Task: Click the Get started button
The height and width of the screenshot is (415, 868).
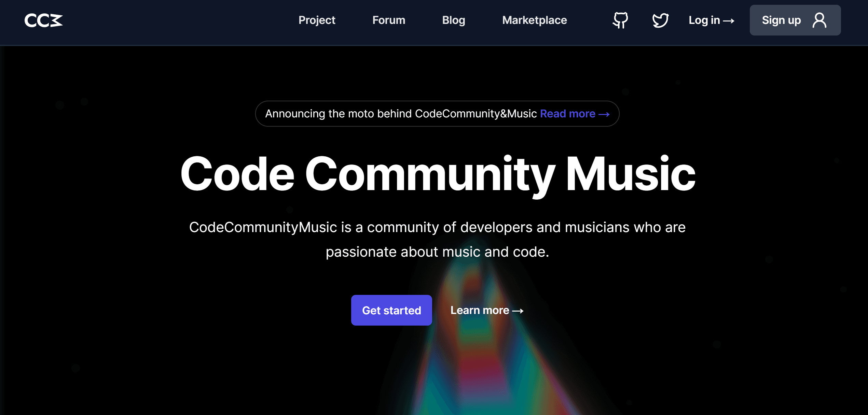Action: click(x=391, y=310)
